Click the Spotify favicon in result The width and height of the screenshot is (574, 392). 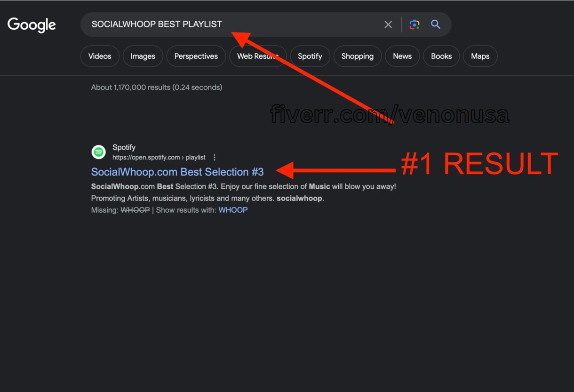pos(98,152)
